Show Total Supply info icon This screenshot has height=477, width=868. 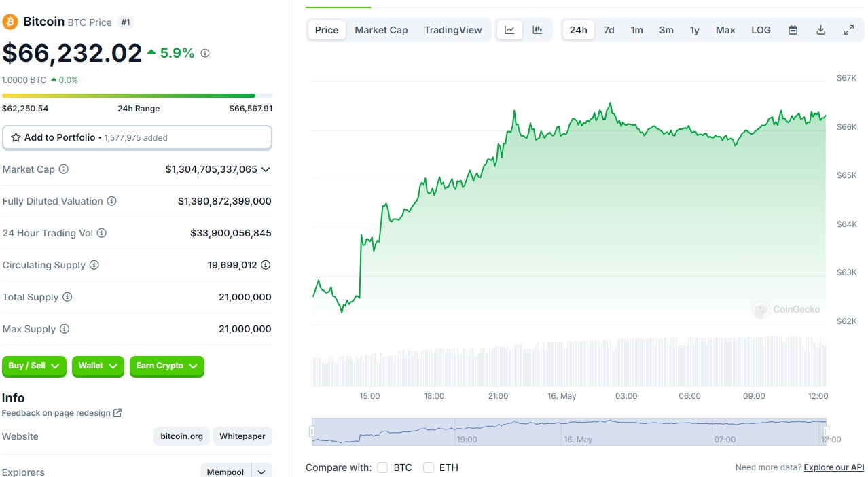67,297
